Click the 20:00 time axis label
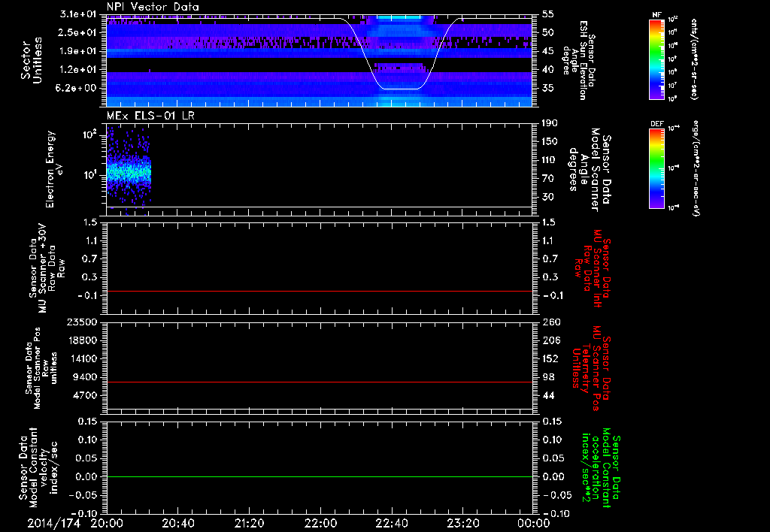Screen dimensions: 770x532 click(x=107, y=524)
